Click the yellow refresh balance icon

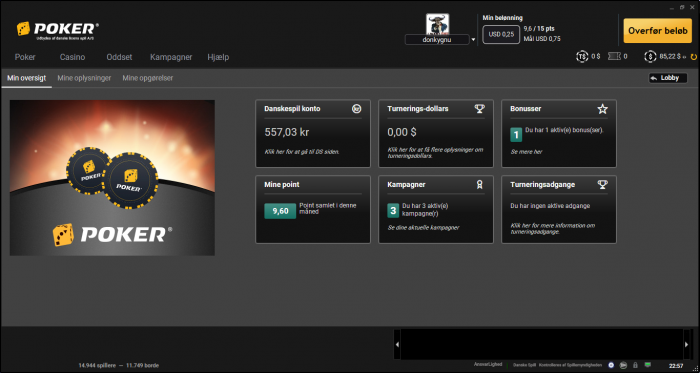[x=693, y=57]
